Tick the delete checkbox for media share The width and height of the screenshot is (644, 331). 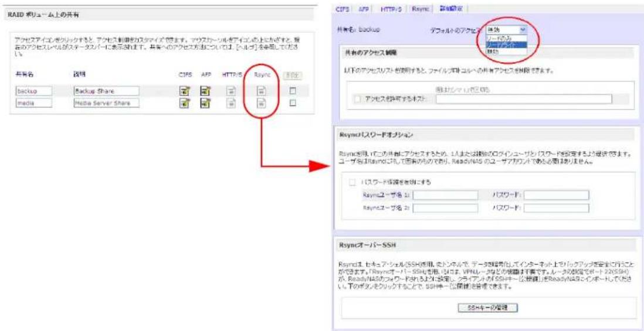click(x=293, y=103)
